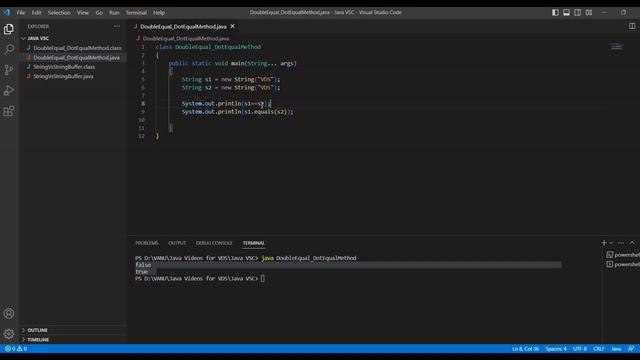Click the UTF-8 encoding indicator

pyautogui.click(x=580, y=349)
